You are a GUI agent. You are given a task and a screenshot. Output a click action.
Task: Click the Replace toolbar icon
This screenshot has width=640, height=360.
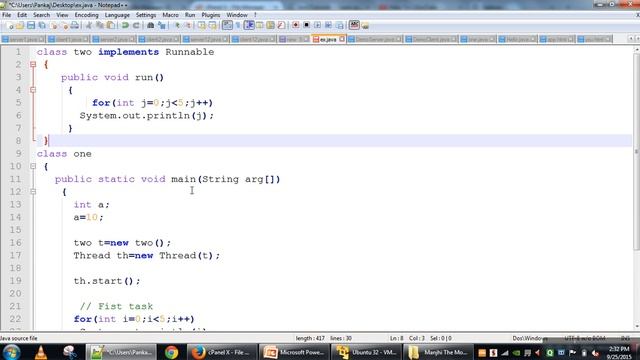click(162, 25)
